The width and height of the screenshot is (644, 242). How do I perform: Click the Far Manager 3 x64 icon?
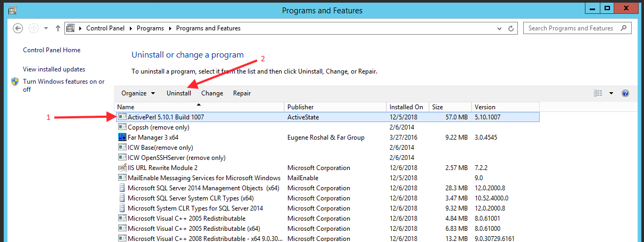tap(122, 138)
